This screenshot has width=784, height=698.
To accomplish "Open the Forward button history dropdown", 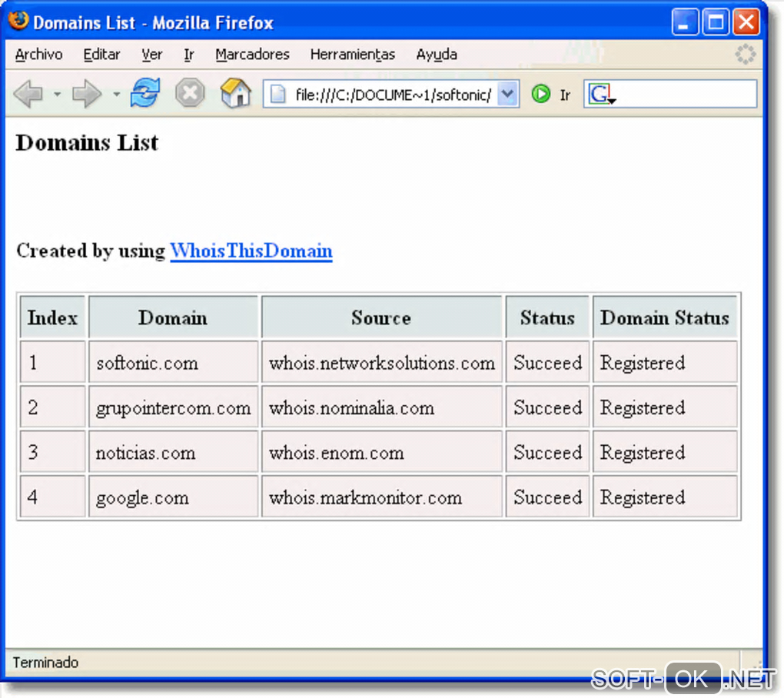I will tap(117, 94).
